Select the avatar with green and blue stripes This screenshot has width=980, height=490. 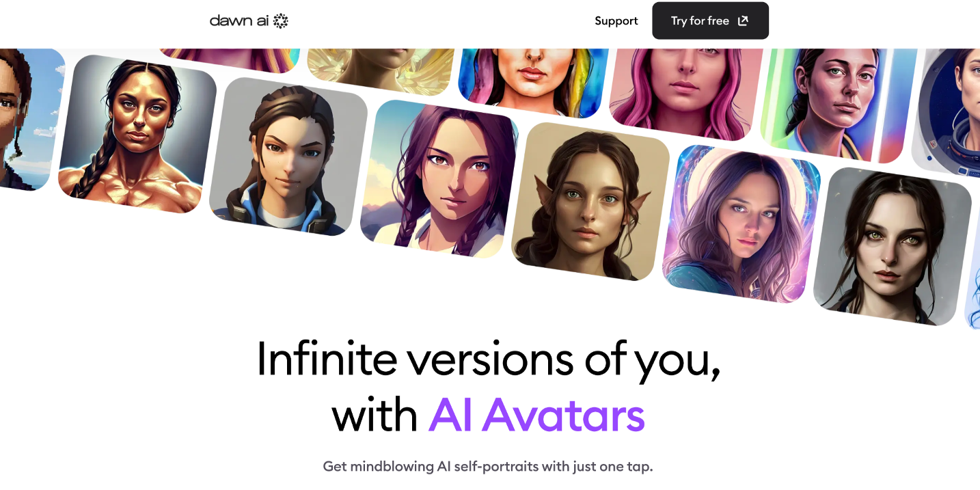pos(839,103)
